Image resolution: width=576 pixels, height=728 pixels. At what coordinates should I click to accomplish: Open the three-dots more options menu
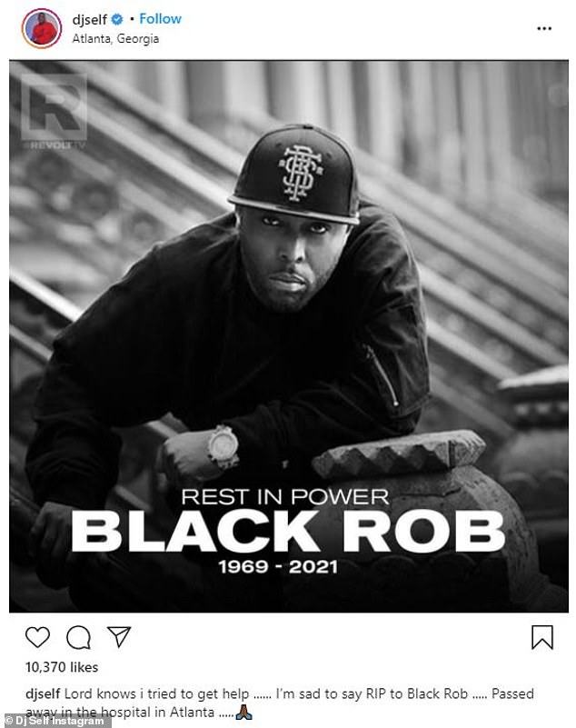point(544,29)
